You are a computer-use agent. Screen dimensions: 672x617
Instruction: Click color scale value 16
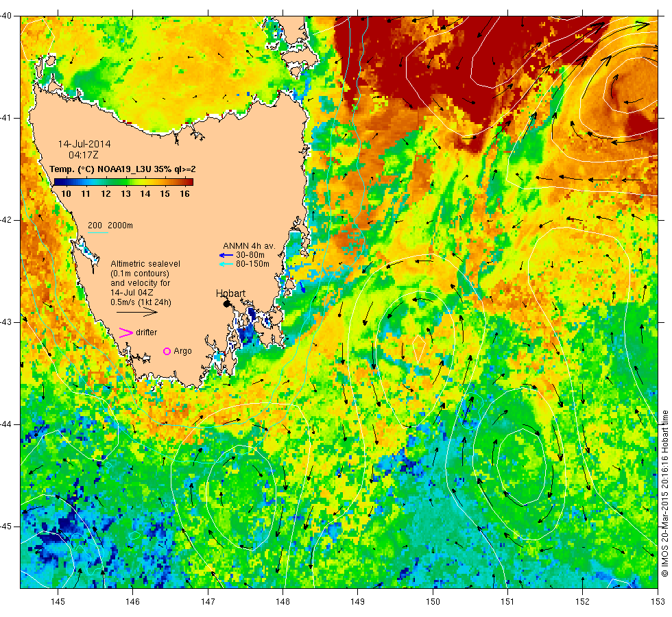coord(184,194)
